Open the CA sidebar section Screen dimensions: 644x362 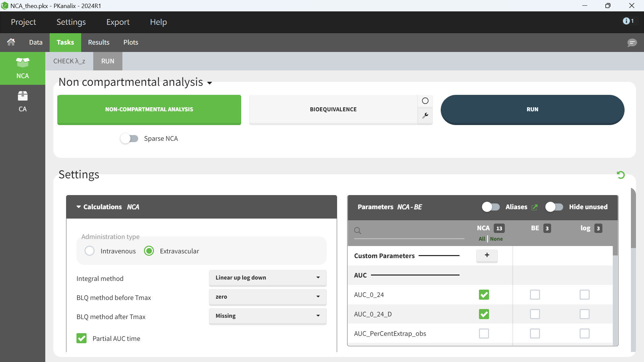pyautogui.click(x=22, y=101)
